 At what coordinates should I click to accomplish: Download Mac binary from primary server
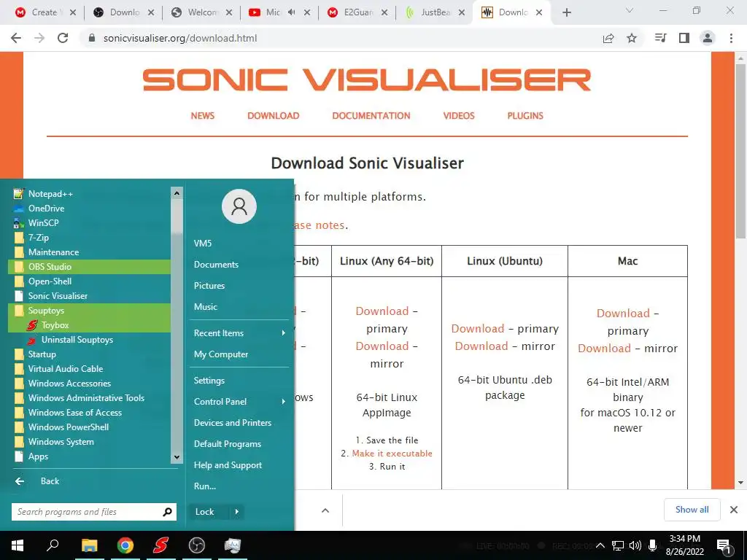623,314
